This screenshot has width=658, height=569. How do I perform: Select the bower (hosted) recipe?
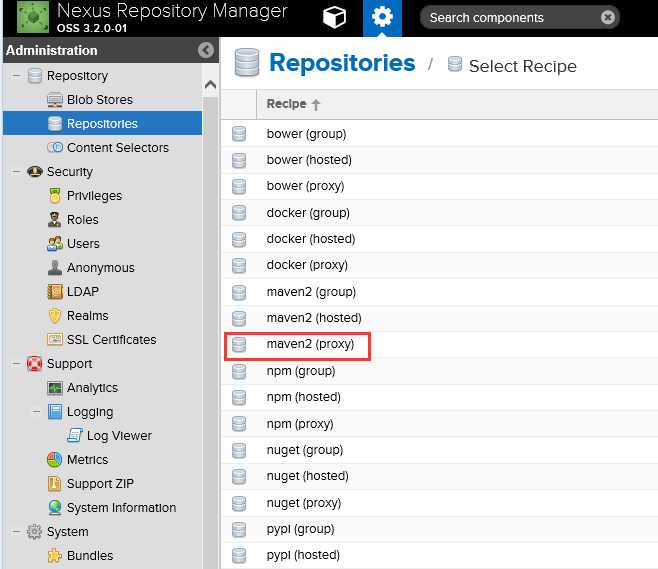tap(439, 160)
